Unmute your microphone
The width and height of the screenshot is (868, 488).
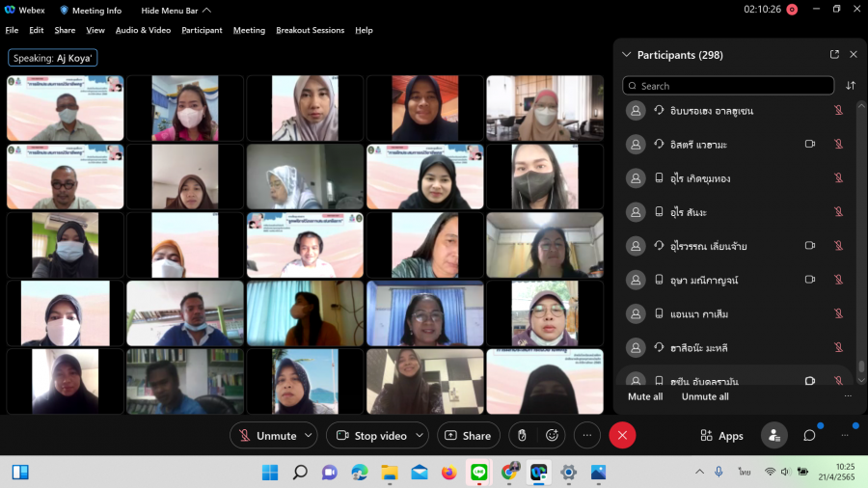coord(267,436)
